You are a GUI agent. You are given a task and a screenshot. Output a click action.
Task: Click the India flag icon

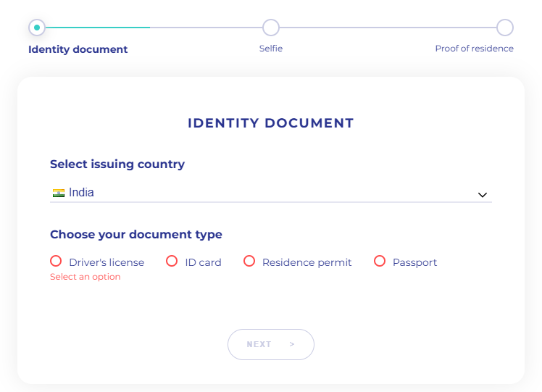click(59, 193)
